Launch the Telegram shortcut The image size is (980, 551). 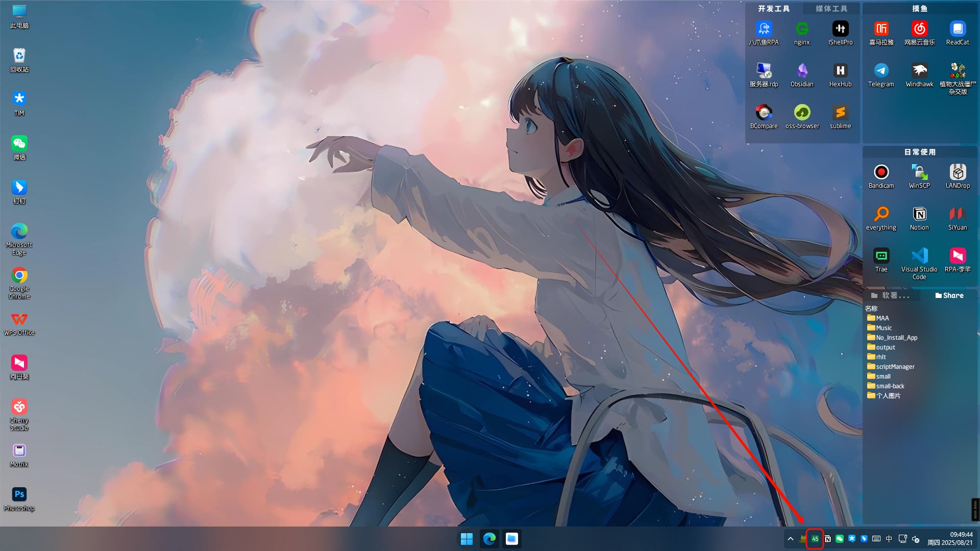[881, 74]
